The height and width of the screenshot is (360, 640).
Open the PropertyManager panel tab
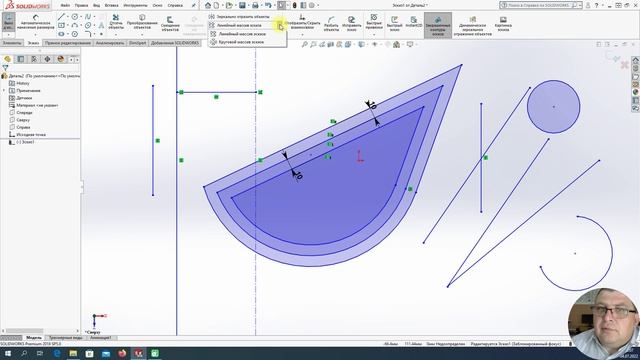point(21,59)
